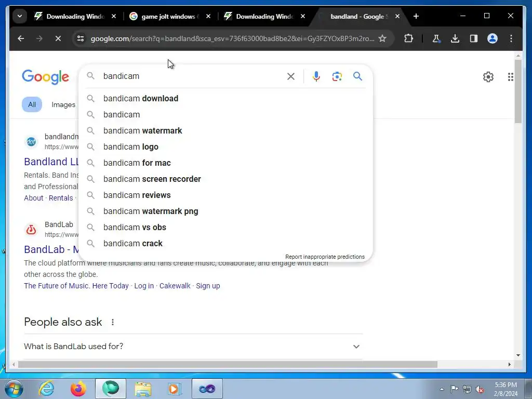Click the Google logo

point(46,77)
